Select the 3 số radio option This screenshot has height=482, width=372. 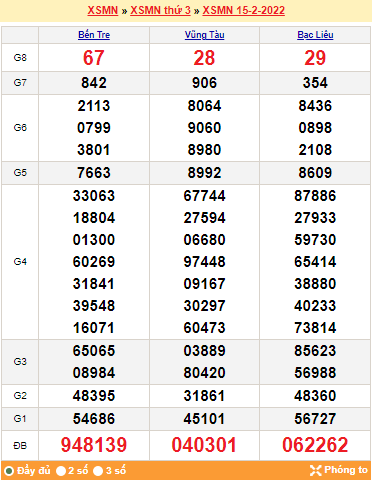tap(98, 471)
